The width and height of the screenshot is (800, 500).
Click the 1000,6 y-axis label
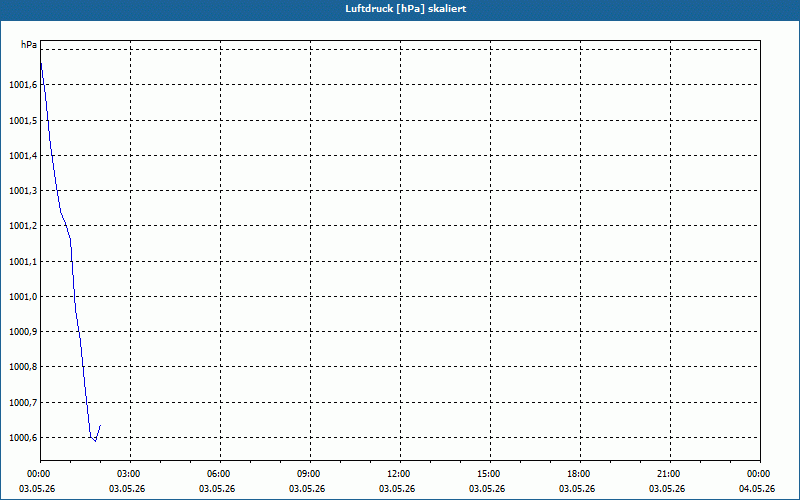click(23, 438)
